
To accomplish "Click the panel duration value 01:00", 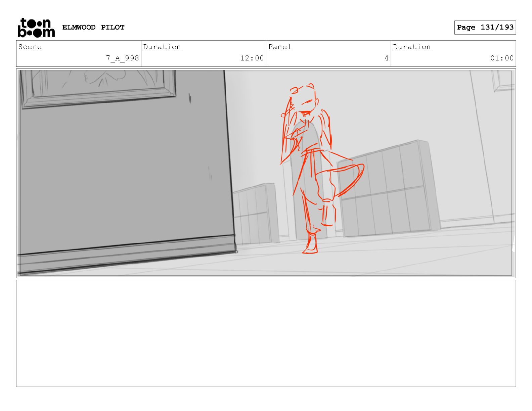I will pos(502,58).
